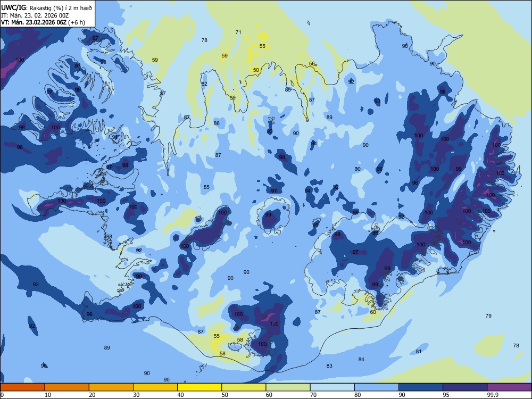
Task: Select the '91' humidity value on the map
Action: [x=115, y=137]
